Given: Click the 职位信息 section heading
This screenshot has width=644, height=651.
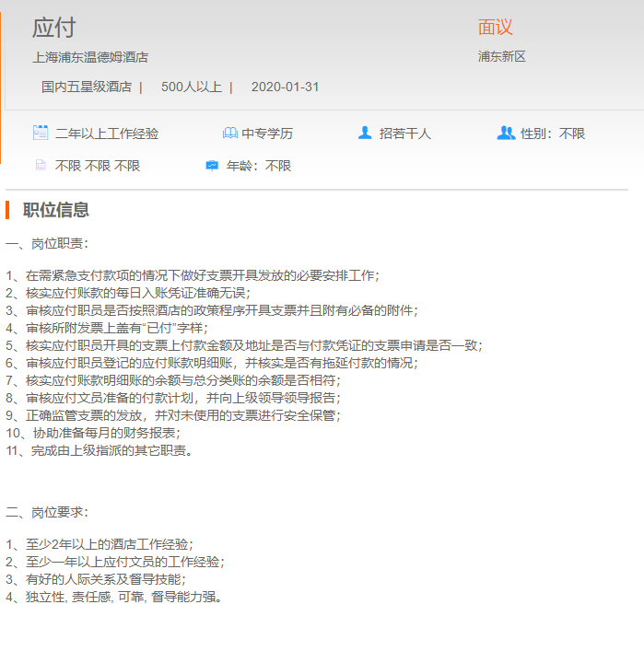Looking at the screenshot, I should (56, 210).
